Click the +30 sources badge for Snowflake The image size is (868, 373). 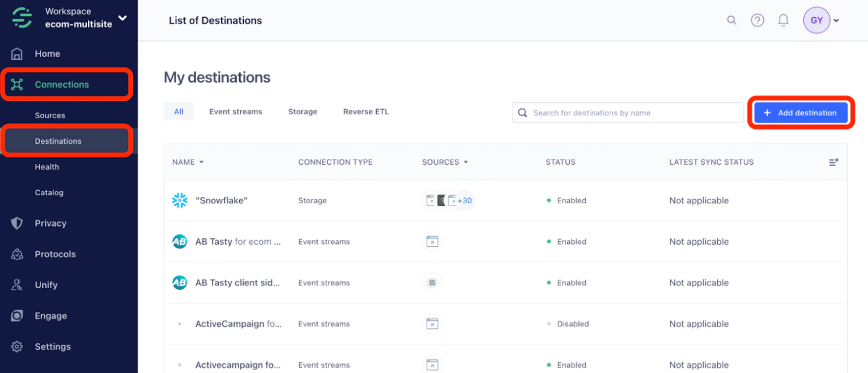tap(465, 200)
